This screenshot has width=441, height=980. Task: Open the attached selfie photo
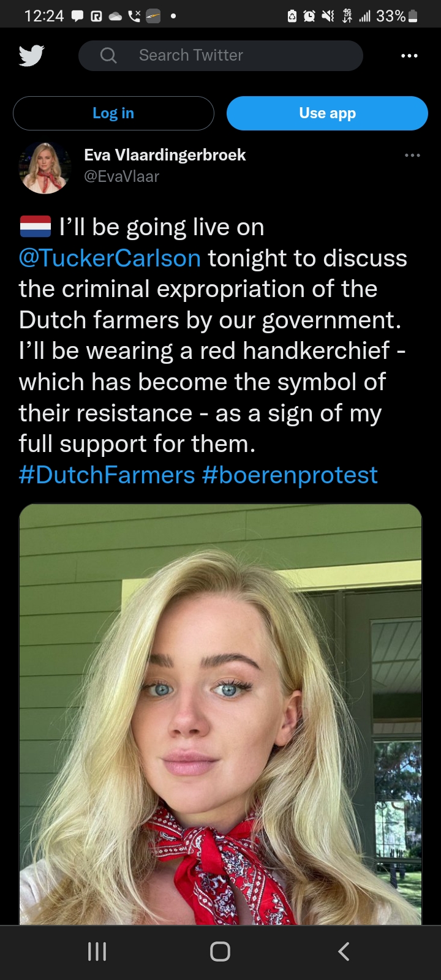[221, 714]
